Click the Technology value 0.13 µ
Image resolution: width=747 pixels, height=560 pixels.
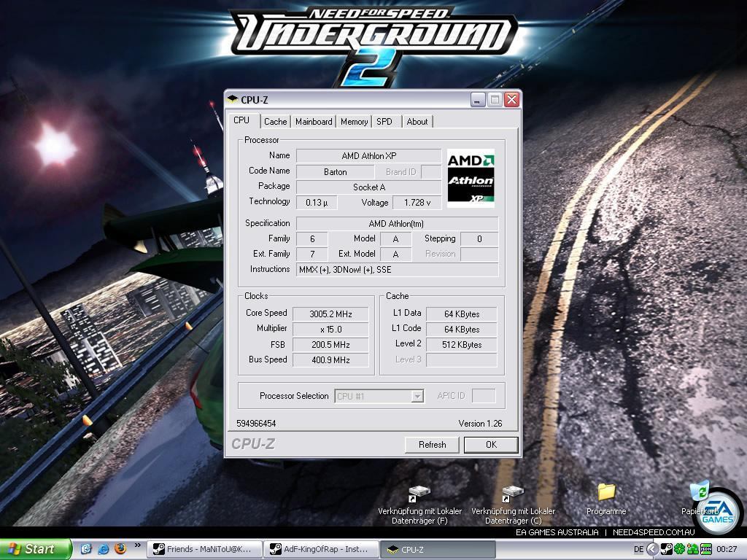pos(317,203)
